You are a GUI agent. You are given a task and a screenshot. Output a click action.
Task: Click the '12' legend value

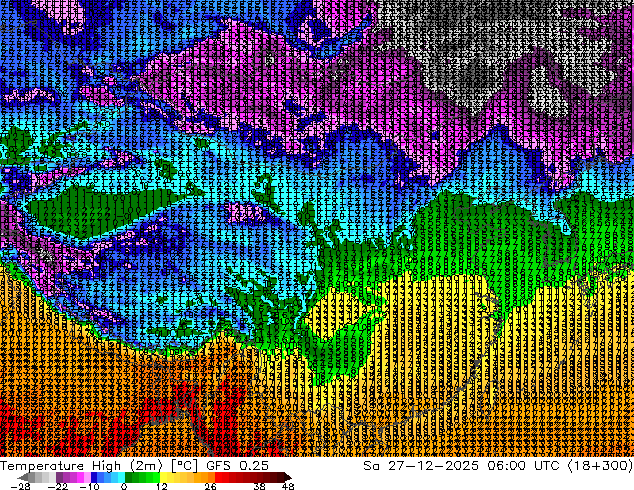coord(162,486)
